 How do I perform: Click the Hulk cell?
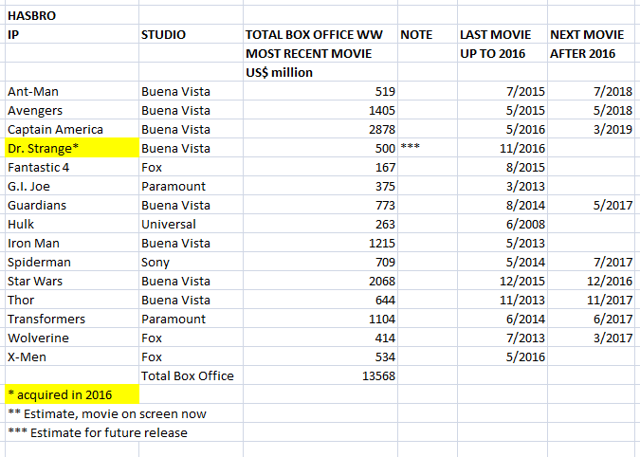point(72,224)
